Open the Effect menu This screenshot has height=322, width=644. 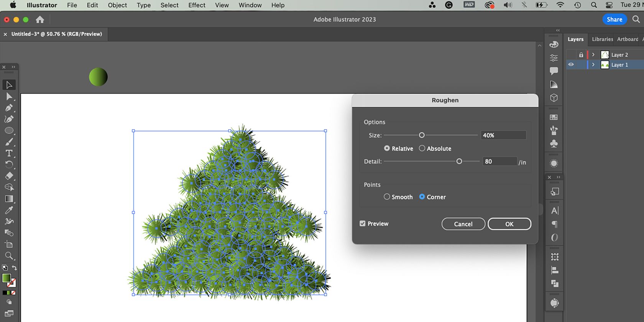coord(197,5)
